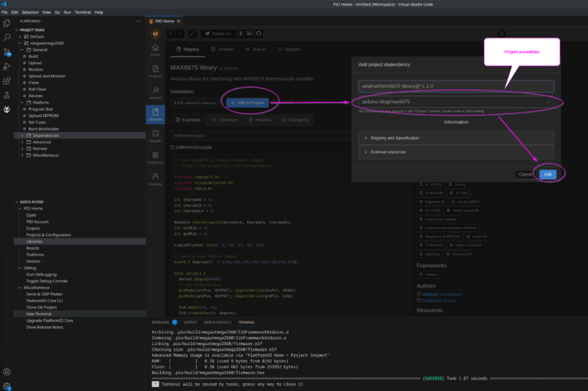
Task: Switch to the Changelog tab
Action: 296,120
